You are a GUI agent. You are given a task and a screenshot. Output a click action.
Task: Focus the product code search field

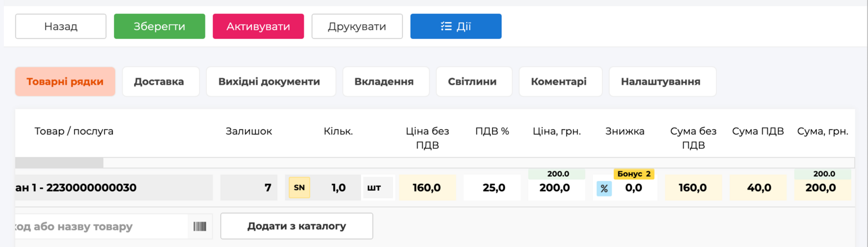tap(101, 226)
